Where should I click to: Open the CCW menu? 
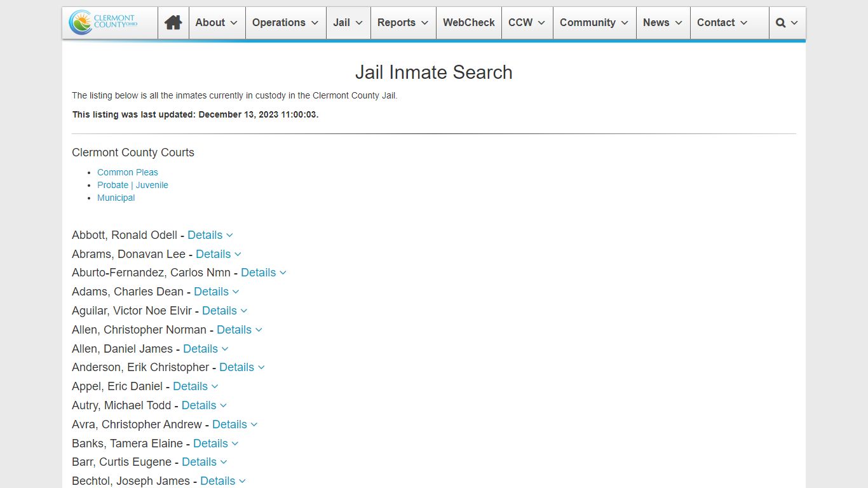pyautogui.click(x=527, y=23)
